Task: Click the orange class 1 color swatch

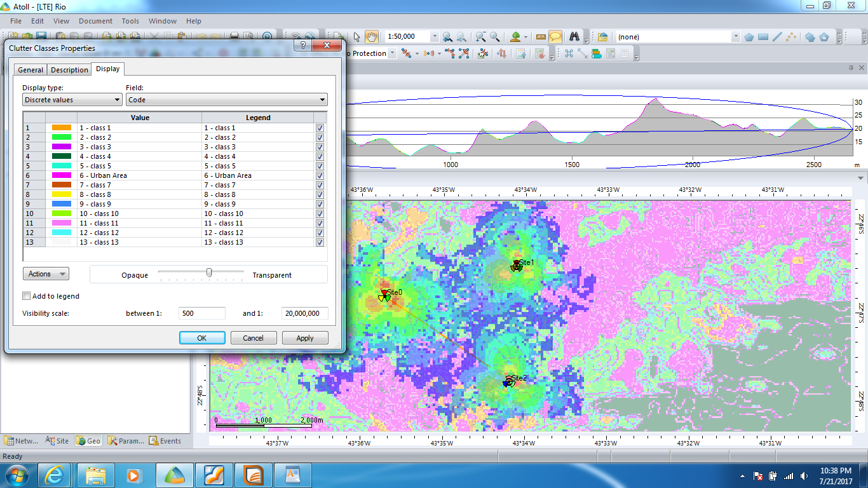Action: (x=62, y=128)
